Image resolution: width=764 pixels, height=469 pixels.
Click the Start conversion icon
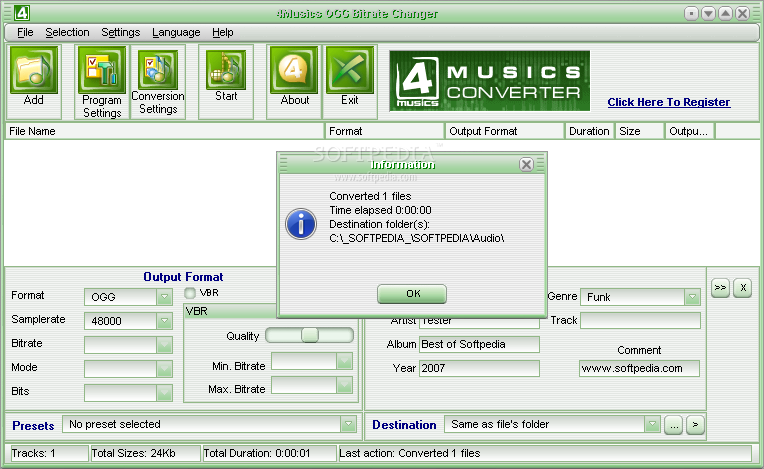click(x=226, y=70)
